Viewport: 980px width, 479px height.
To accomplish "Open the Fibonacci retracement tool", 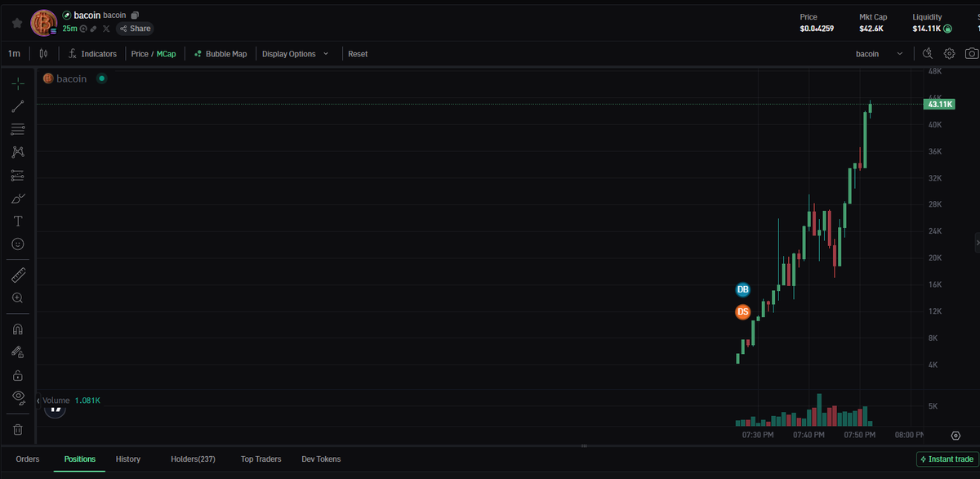I will tap(18, 129).
